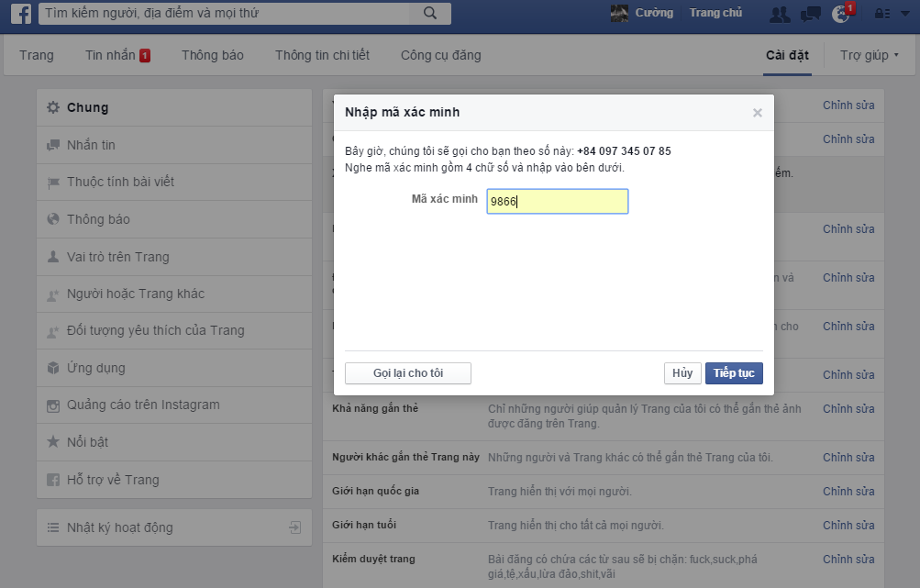Click the Hủy button
Viewport: 920px width, 588px height.
point(682,373)
